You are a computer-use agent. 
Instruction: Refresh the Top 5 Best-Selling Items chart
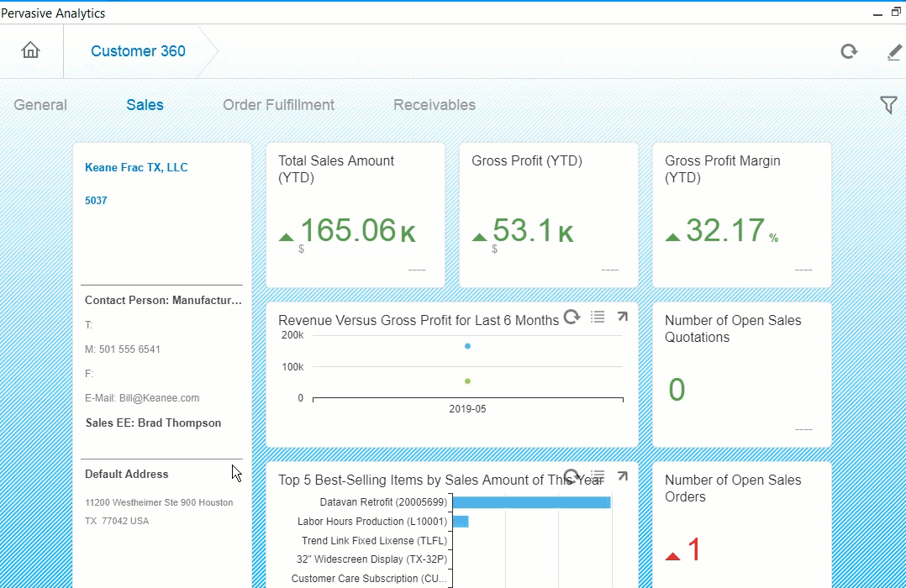pyautogui.click(x=572, y=476)
